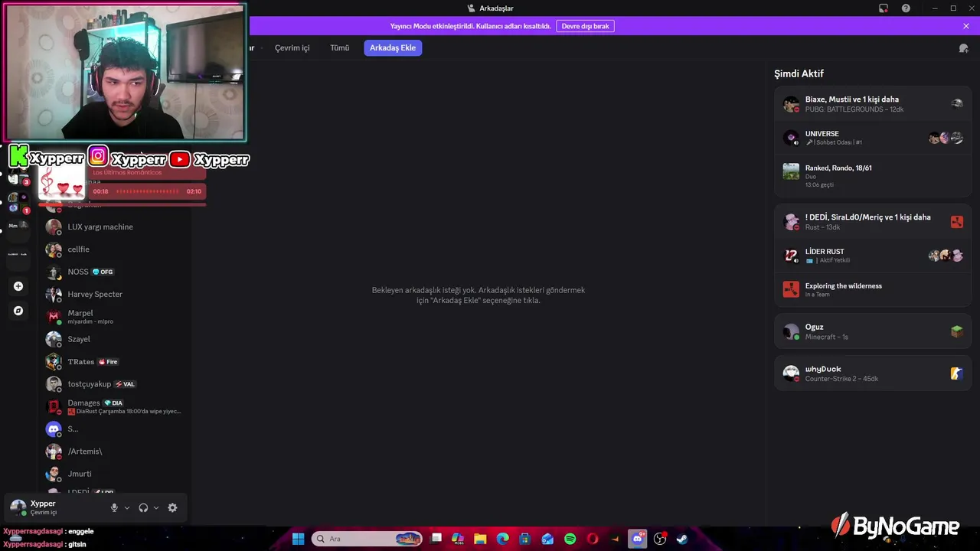Screen dimensions: 980x551
Task: Open the UNIVERSE voice channel row
Action: (x=873, y=138)
